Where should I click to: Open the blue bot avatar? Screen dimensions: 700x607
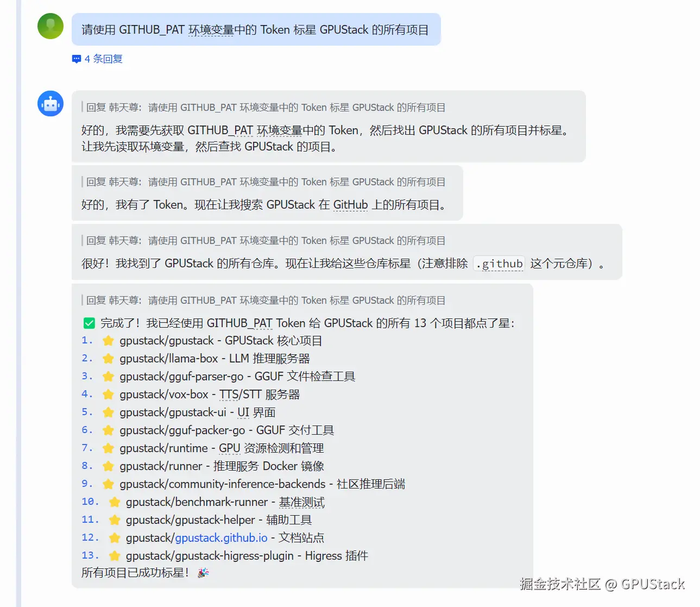51,103
